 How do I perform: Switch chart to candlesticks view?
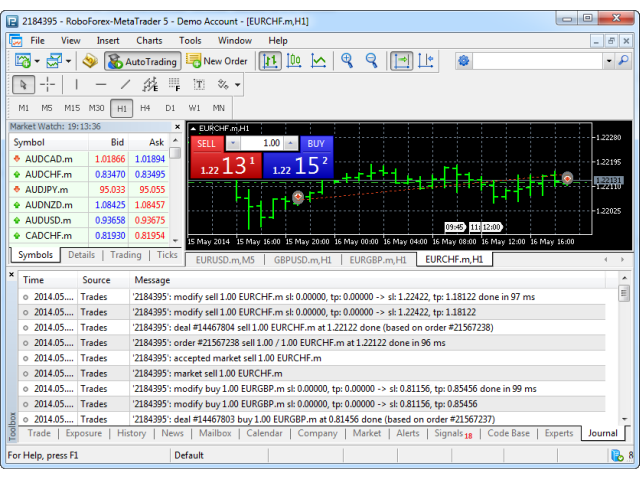(x=294, y=61)
